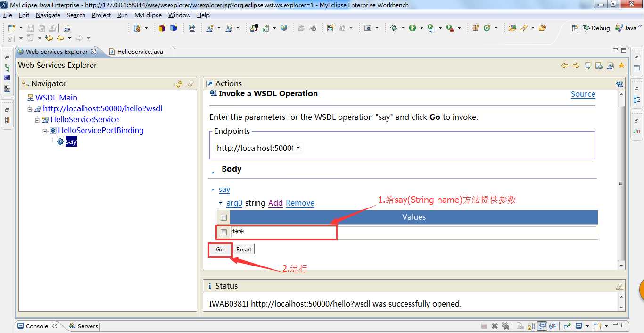The width and height of the screenshot is (644, 333).
Task: Click the pencil search toolbar icon
Action: coord(524,28)
